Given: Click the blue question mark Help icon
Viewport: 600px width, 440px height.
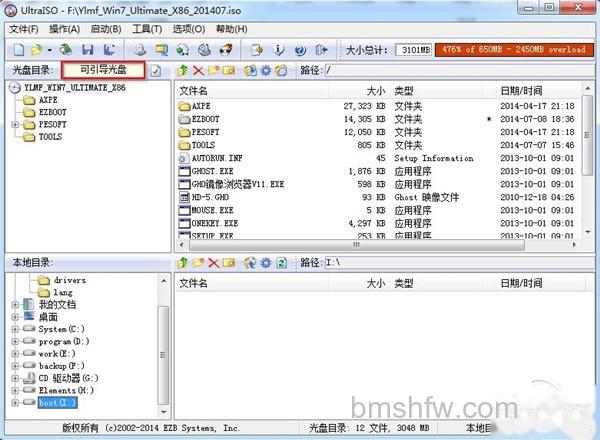Looking at the screenshot, I should click(x=300, y=50).
